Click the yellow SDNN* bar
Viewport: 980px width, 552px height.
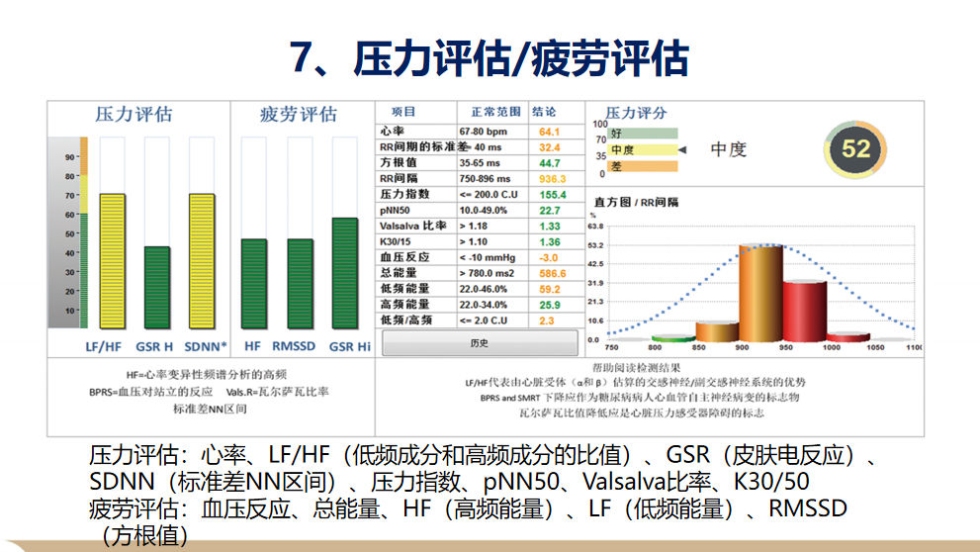pos(201,262)
